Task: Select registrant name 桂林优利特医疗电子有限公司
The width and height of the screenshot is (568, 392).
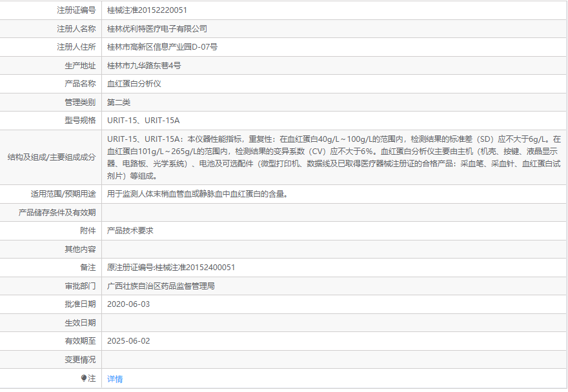Action: pyautogui.click(x=157, y=28)
